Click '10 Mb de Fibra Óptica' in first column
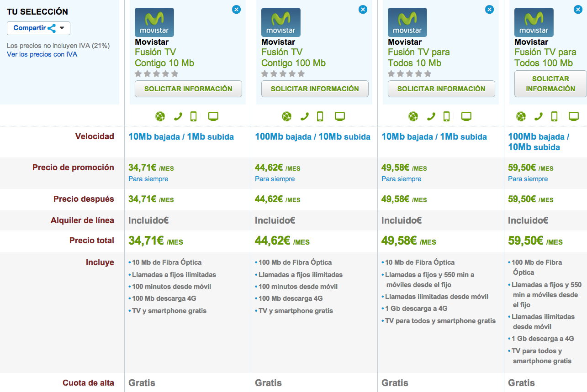 (167, 262)
